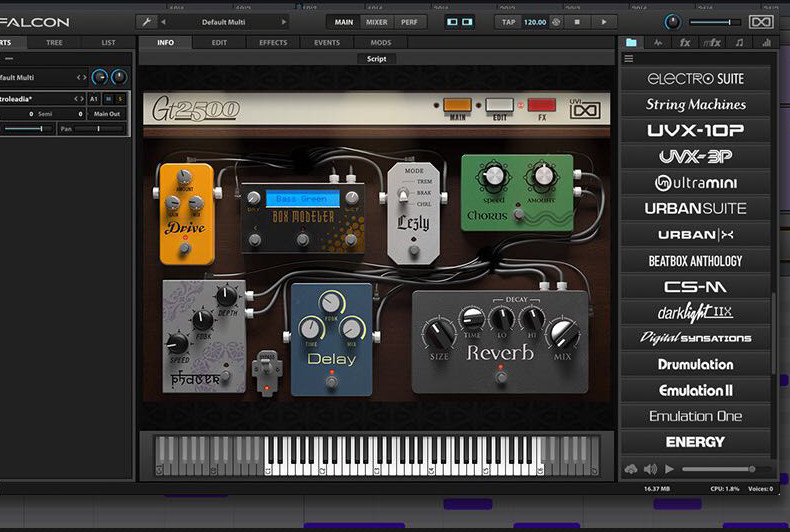Click the part Pan slider

coord(98,129)
